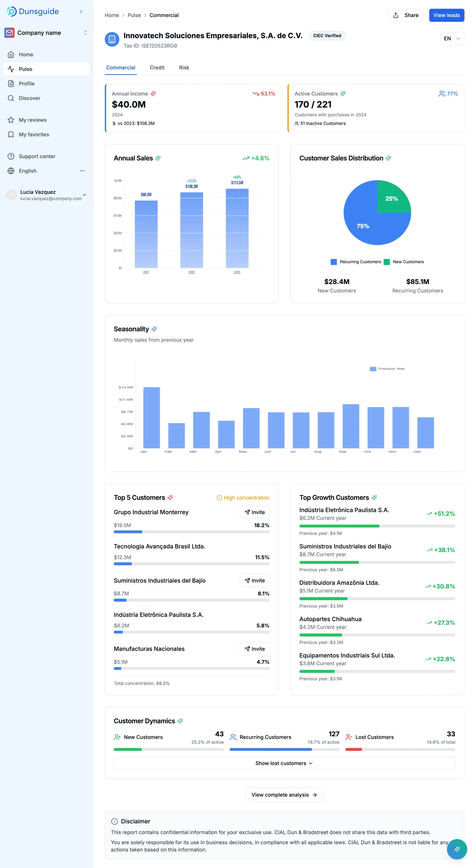Image resolution: width=476 pixels, height=868 pixels.
Task: Click sparkle icon by Customer Sales Distribution
Action: tap(388, 158)
